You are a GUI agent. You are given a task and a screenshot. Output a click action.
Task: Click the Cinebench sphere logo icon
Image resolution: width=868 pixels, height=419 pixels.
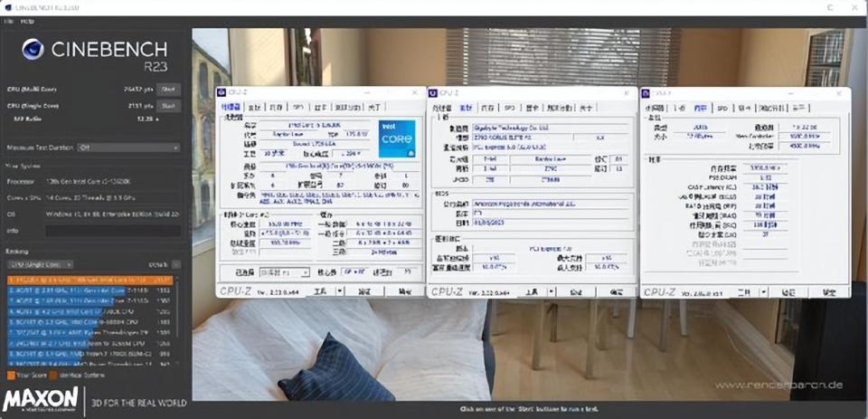pos(33,50)
